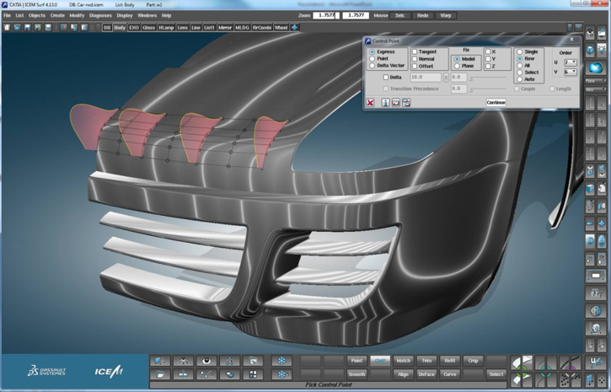Click the Delta value slider track

(x=489, y=78)
